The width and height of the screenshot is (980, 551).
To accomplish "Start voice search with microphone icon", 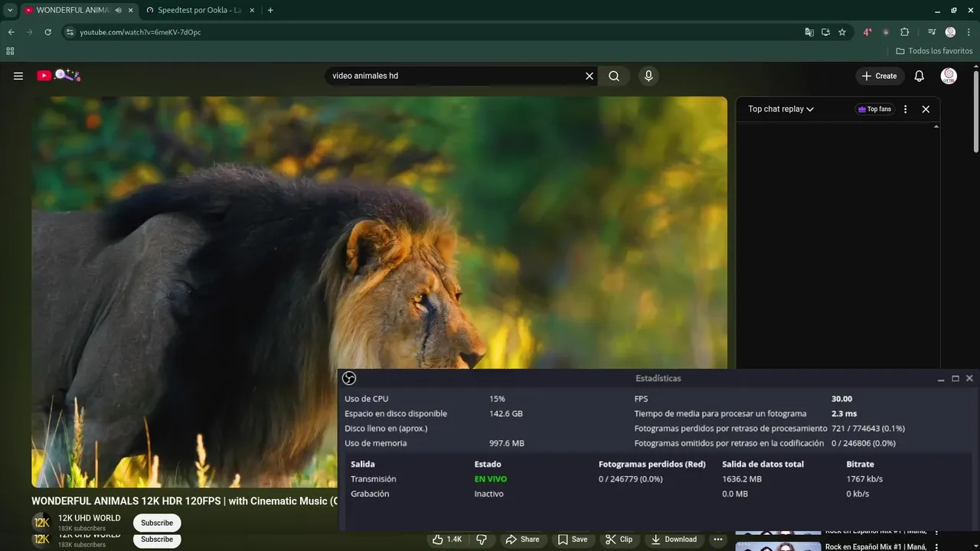I will tap(648, 76).
